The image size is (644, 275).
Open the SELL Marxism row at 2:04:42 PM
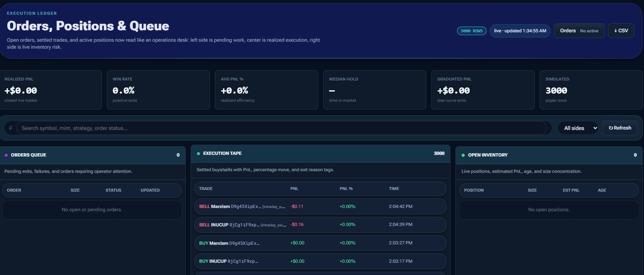(320, 207)
